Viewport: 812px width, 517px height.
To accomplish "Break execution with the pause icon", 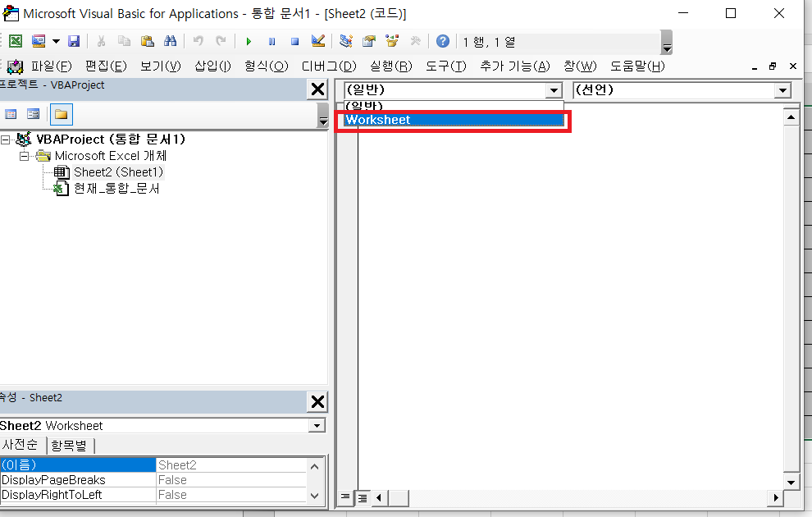I will coord(271,42).
